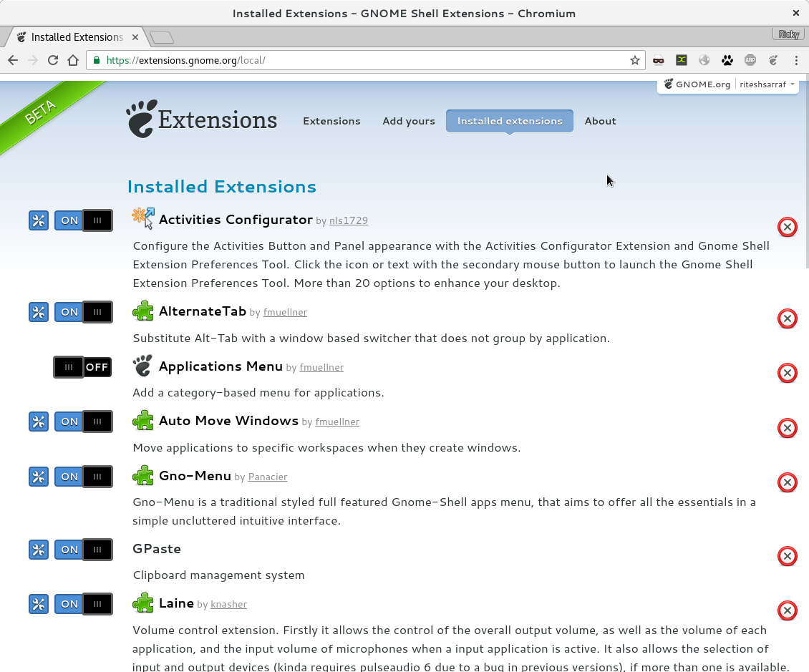The image size is (809, 672).
Task: Open the Activities Configurator extension page
Action: coord(236,220)
